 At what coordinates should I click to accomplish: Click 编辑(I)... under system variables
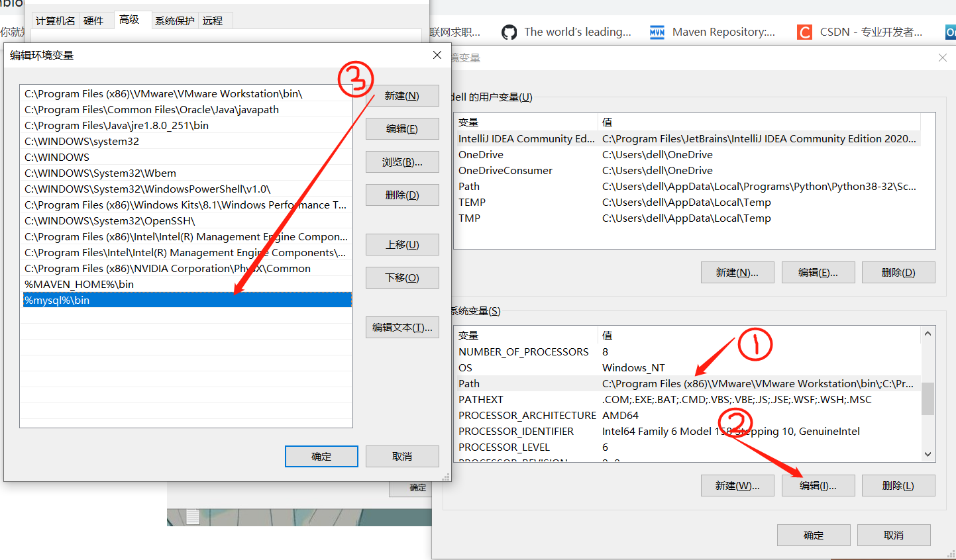click(818, 486)
